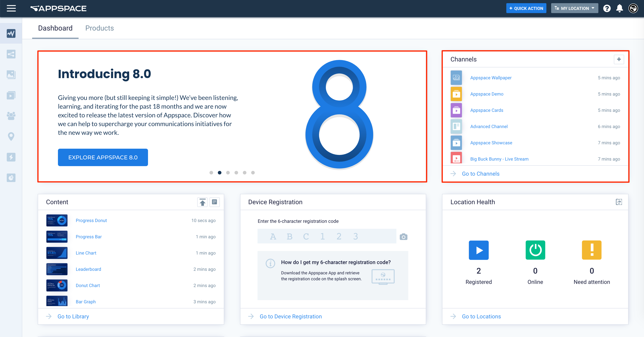
Task: Click the camera scan icon for registration code
Action: 403,236
